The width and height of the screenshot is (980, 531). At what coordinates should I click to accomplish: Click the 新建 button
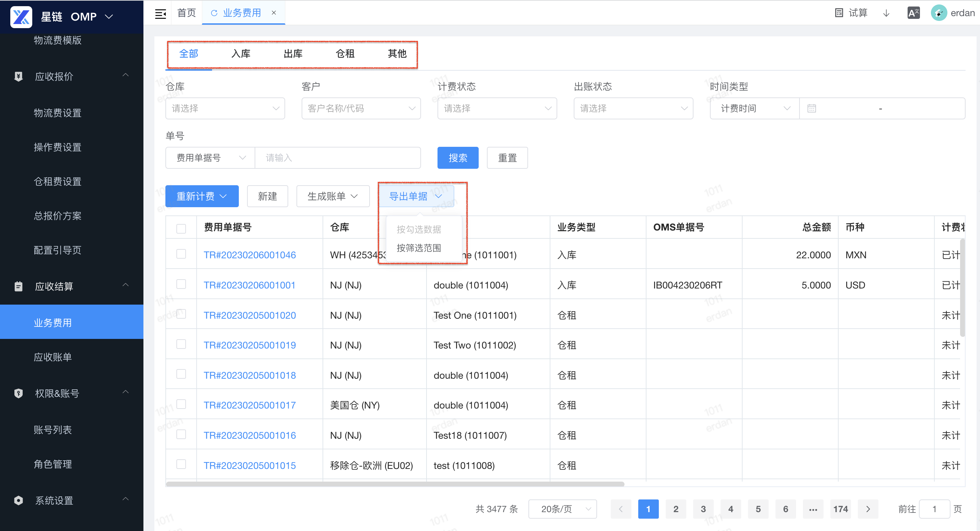point(267,196)
